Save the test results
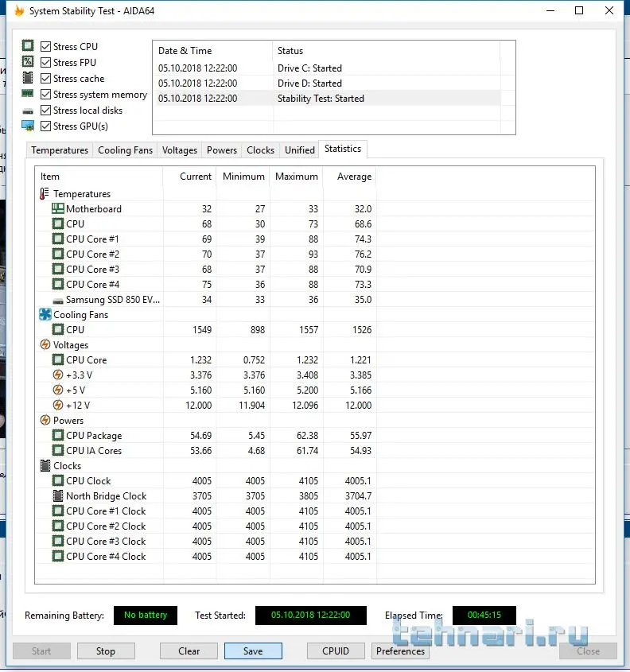 (253, 651)
